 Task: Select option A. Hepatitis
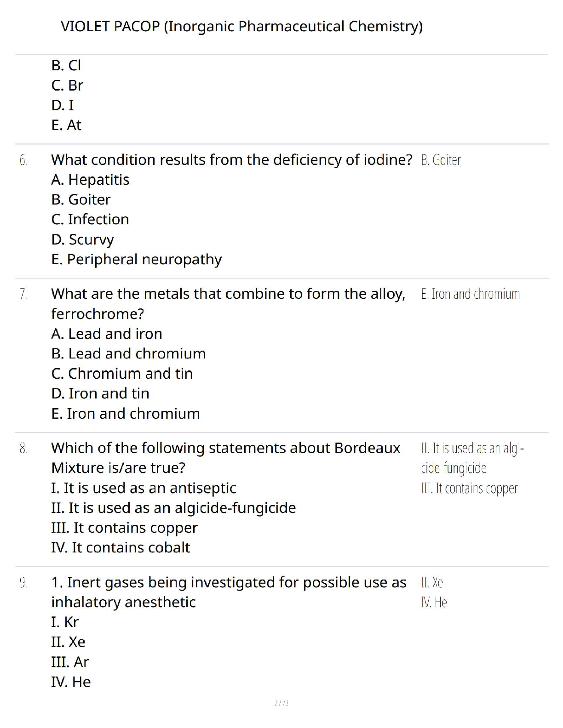pos(90,180)
